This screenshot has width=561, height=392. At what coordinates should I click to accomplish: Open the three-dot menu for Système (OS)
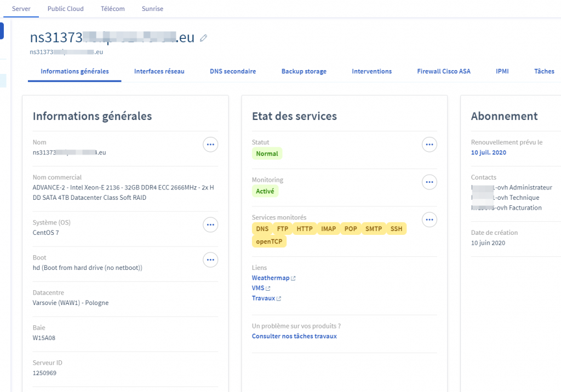click(x=210, y=224)
